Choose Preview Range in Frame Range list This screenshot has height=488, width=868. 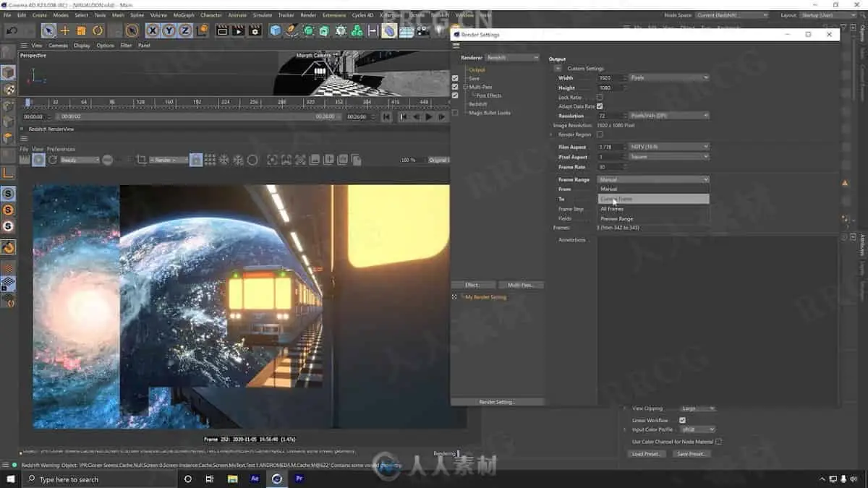[x=653, y=218]
